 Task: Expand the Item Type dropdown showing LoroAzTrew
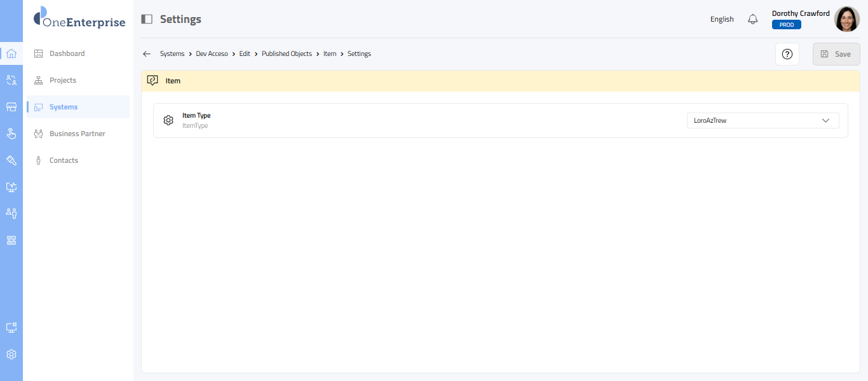click(763, 120)
